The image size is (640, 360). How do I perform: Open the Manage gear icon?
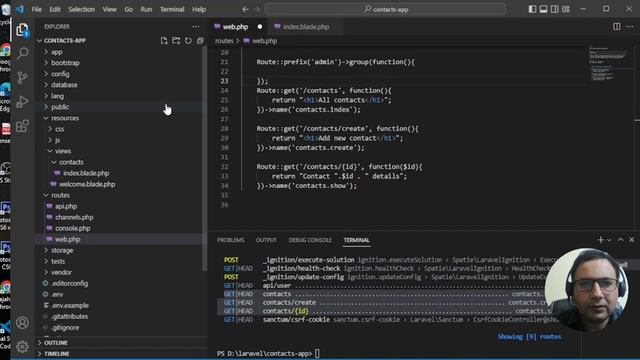[x=22, y=347]
